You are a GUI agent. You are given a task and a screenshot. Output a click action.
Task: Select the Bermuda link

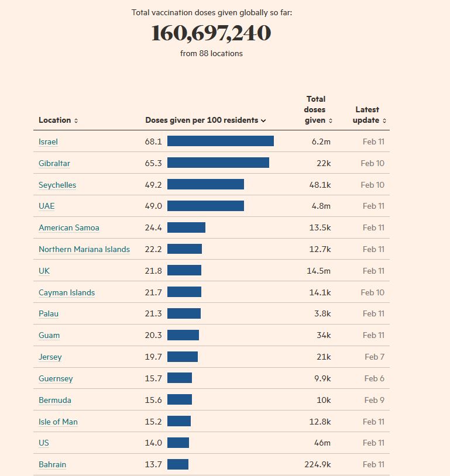pos(55,401)
